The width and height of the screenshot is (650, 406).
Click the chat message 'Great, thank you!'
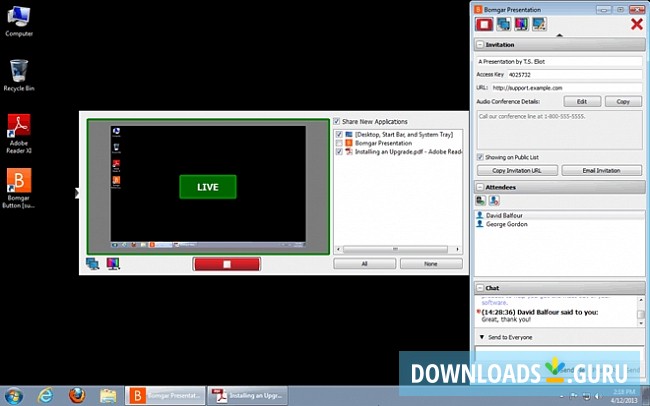(506, 320)
